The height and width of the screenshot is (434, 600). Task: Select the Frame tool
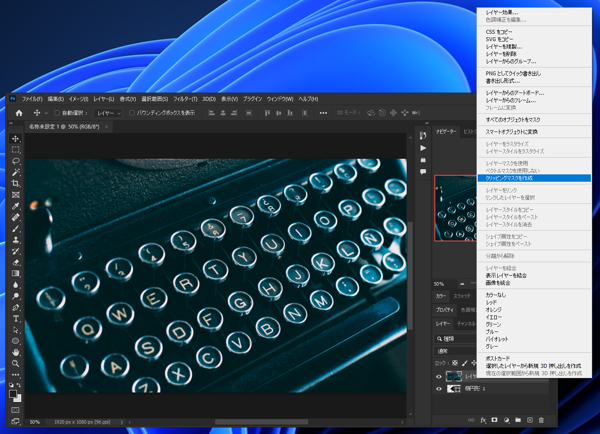(16, 195)
